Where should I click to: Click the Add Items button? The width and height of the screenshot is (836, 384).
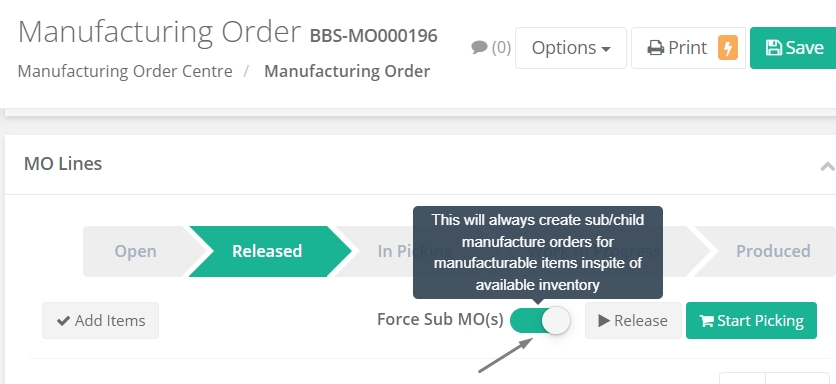tap(100, 321)
